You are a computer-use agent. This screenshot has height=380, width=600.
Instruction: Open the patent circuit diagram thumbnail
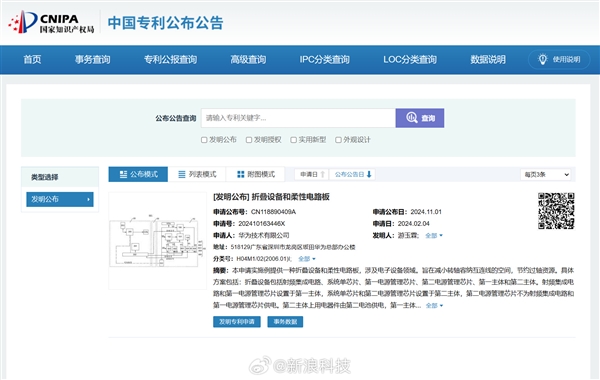point(158,241)
